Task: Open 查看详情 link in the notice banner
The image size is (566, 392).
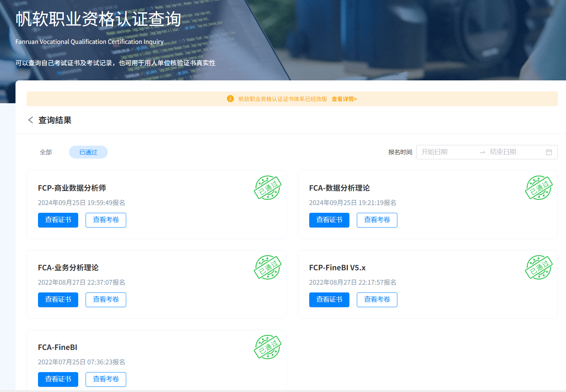Action: 344,99
